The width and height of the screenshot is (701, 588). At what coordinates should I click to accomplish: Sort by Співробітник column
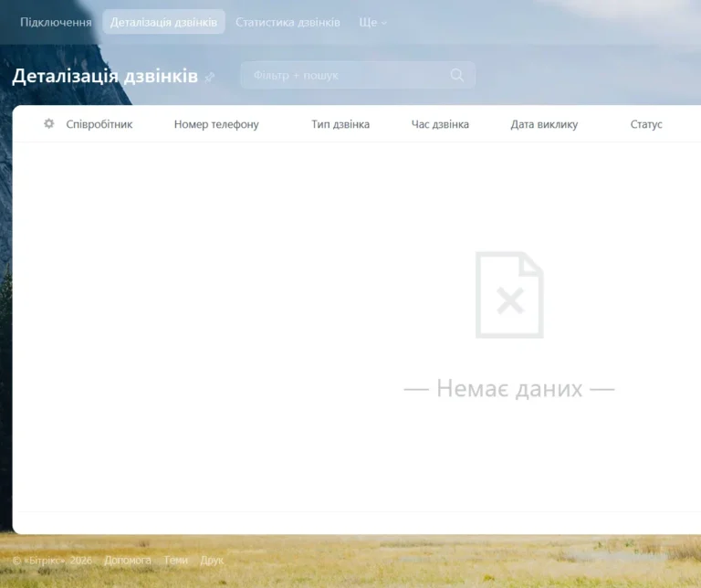99,124
